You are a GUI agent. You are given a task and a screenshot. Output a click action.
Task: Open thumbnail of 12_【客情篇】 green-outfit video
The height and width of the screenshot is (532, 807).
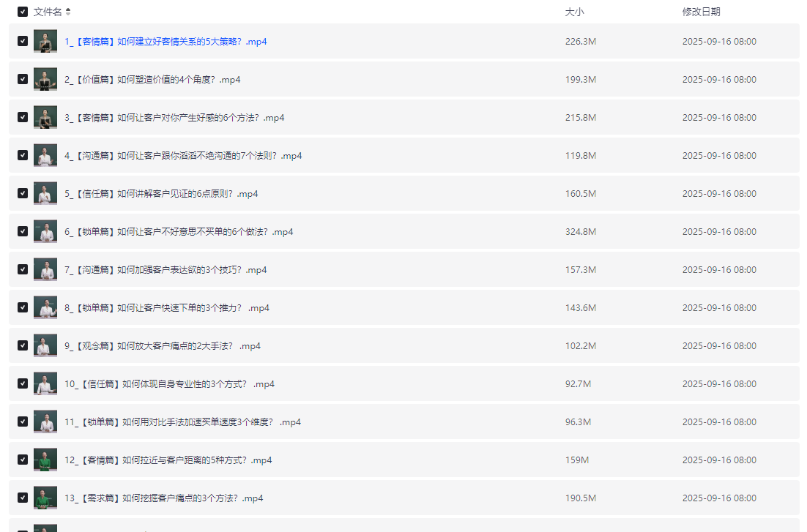[x=45, y=460]
